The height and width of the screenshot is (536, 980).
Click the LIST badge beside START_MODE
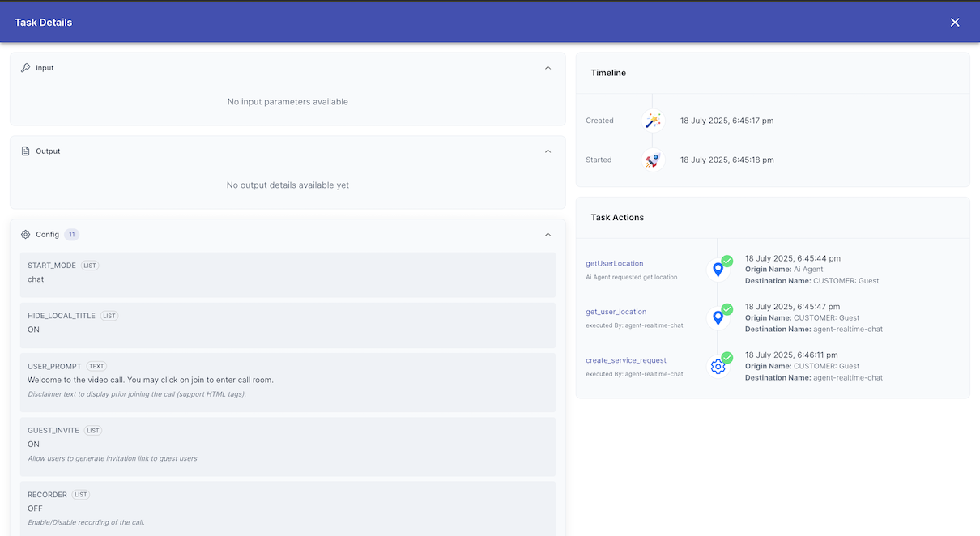89,265
